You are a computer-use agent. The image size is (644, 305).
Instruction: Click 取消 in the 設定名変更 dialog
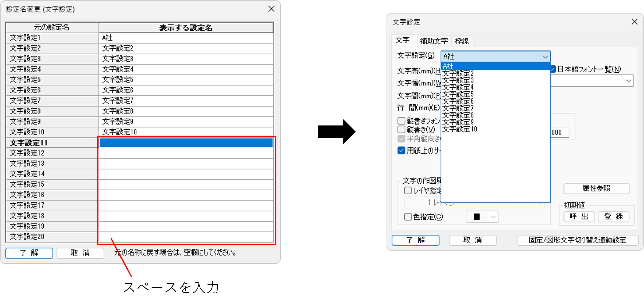tap(80, 253)
